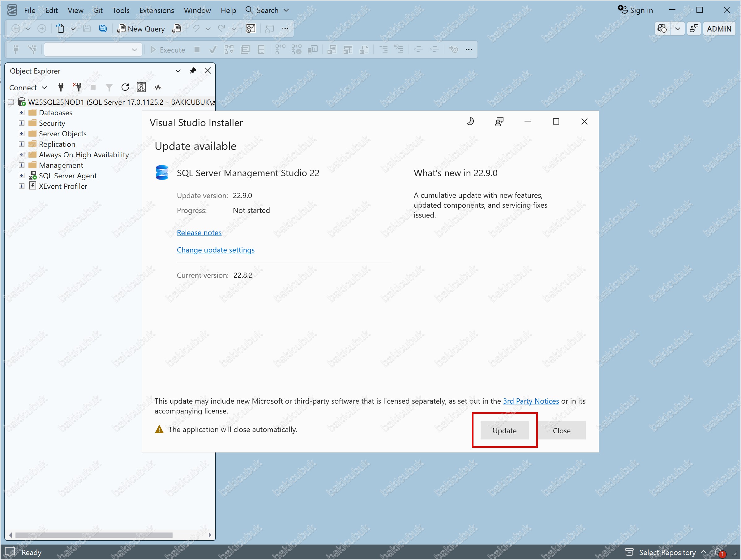Click the Live Share feedback icon near ADMIN
741x560 pixels.
(694, 29)
